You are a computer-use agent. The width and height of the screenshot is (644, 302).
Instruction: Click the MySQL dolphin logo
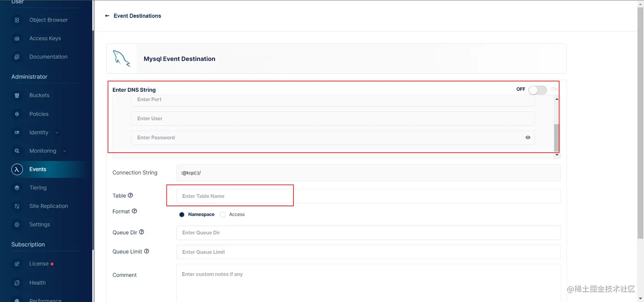point(121,59)
